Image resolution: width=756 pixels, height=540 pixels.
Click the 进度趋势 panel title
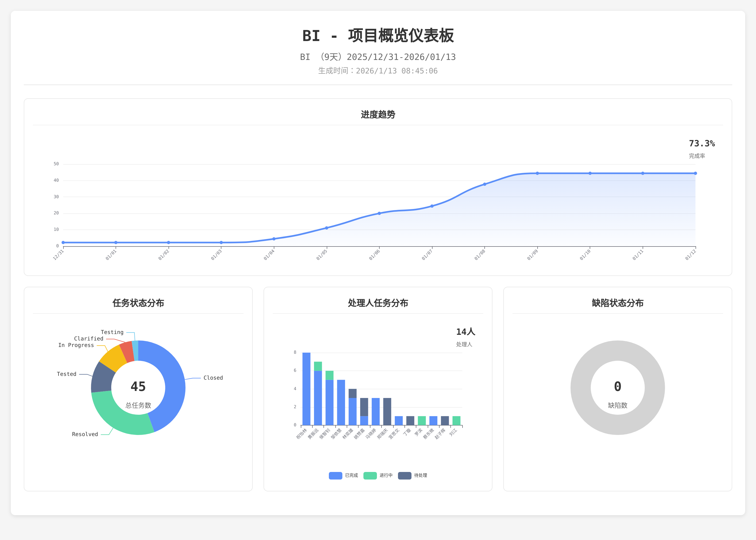click(378, 115)
